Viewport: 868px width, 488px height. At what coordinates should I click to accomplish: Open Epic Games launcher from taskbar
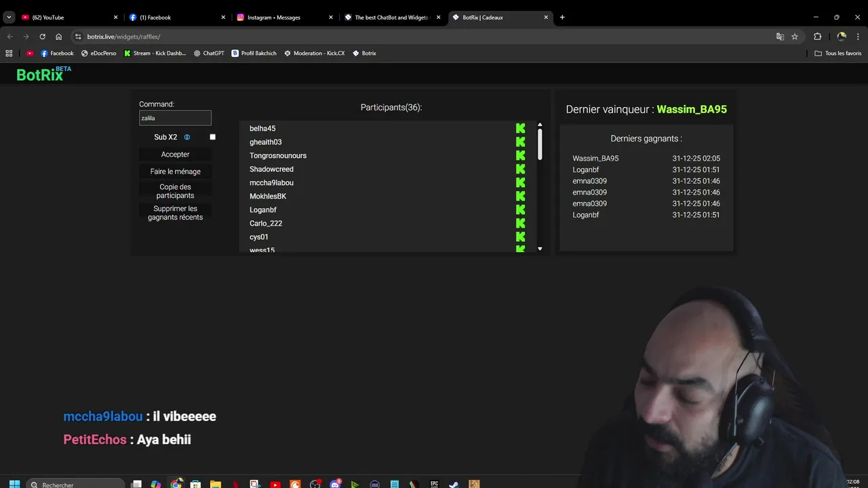(x=434, y=485)
